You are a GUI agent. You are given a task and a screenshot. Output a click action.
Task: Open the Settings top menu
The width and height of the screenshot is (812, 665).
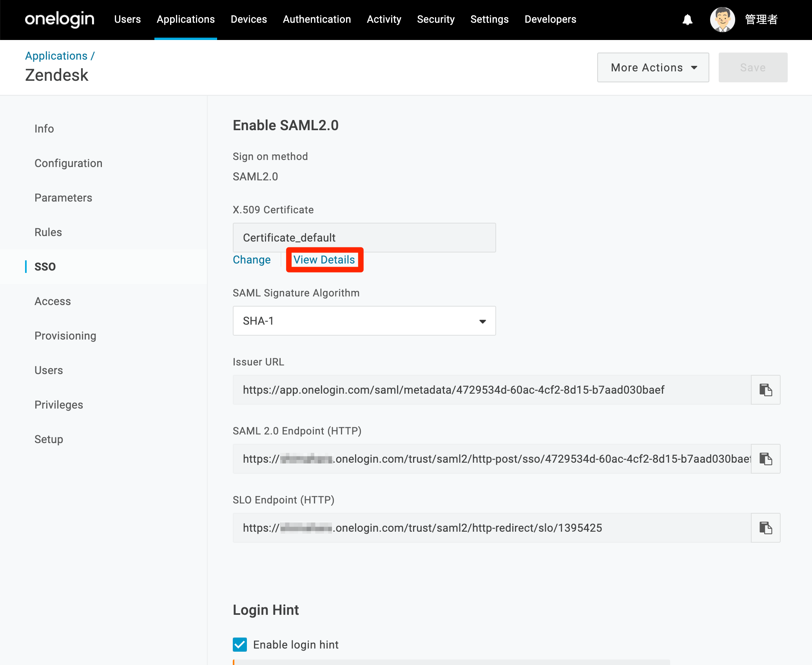tap(489, 19)
